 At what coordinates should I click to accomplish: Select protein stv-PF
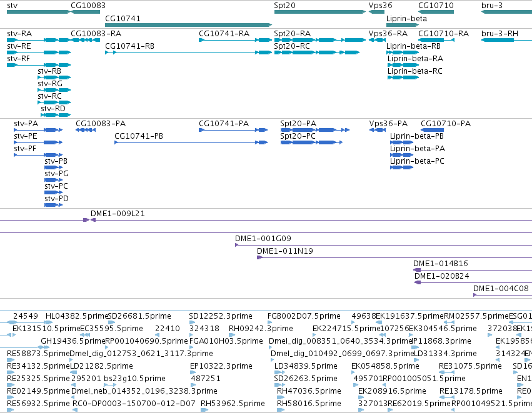click(x=38, y=155)
